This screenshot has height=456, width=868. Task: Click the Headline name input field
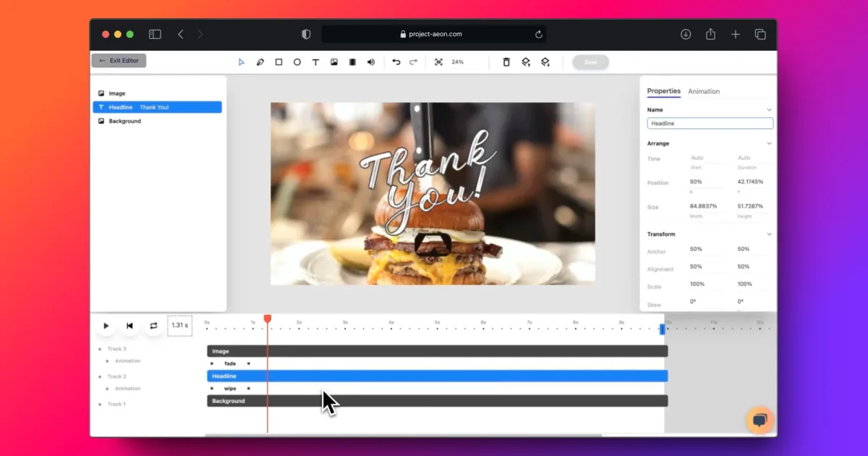coord(710,124)
